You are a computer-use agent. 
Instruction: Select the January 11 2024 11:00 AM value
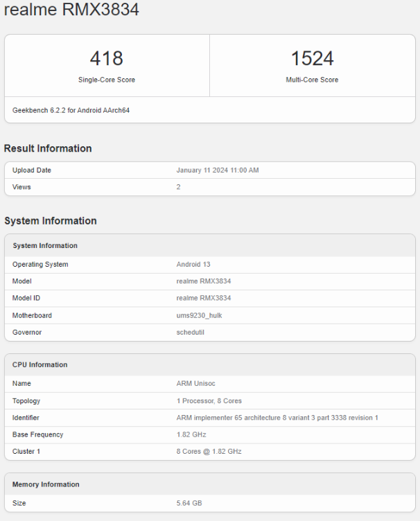218,170
